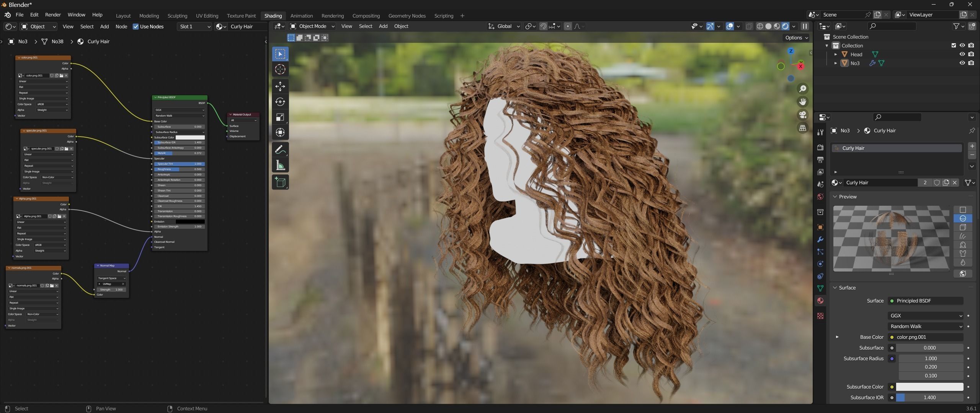Screen dimensions: 980x413
Task: Hide Head object in viewport
Action: 962,54
